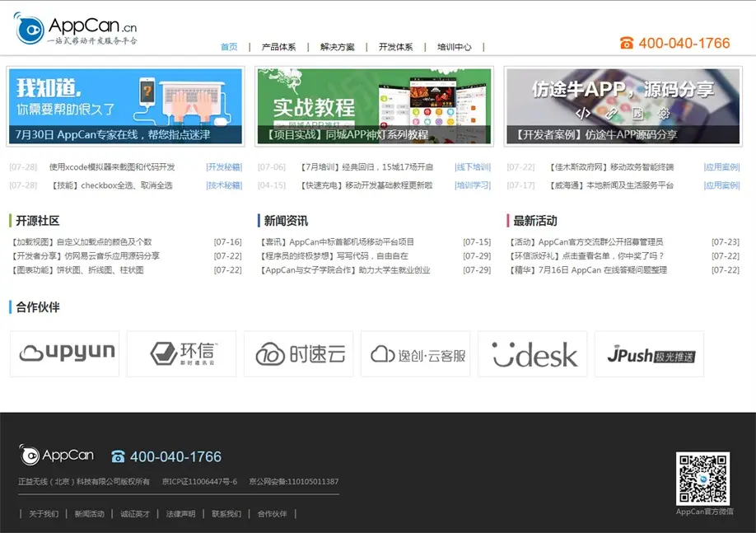
Task: Open 开发者分享 仿网易云音乐应用源码分享
Action: click(85, 255)
